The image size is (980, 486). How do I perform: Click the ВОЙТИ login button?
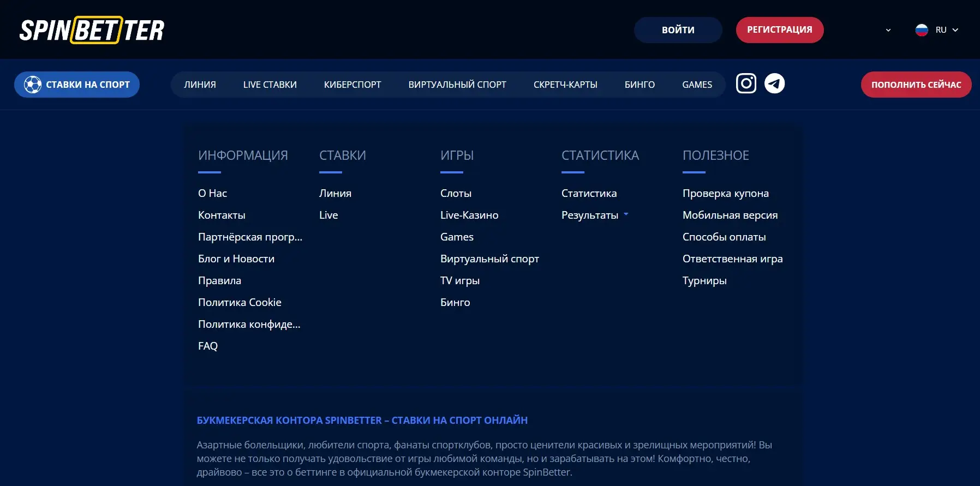[678, 30]
